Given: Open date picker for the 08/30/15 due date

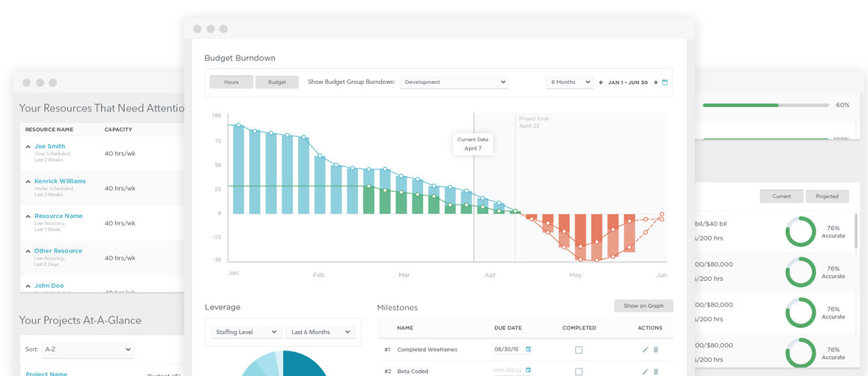Looking at the screenshot, I should 528,350.
